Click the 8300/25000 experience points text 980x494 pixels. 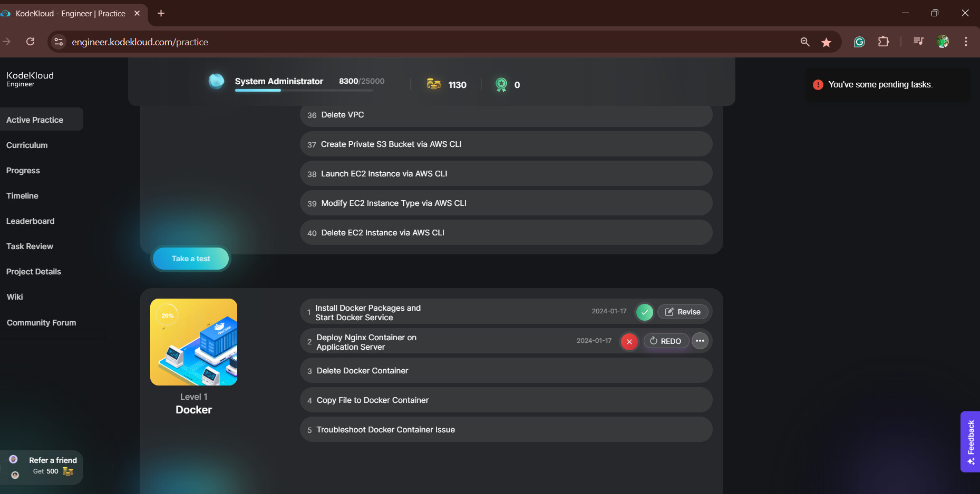(362, 81)
